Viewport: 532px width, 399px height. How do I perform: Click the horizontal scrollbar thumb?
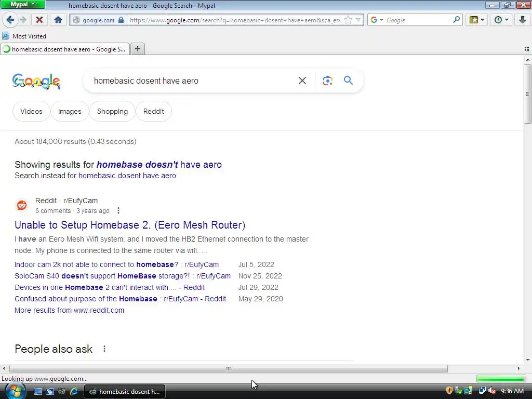[x=229, y=368]
